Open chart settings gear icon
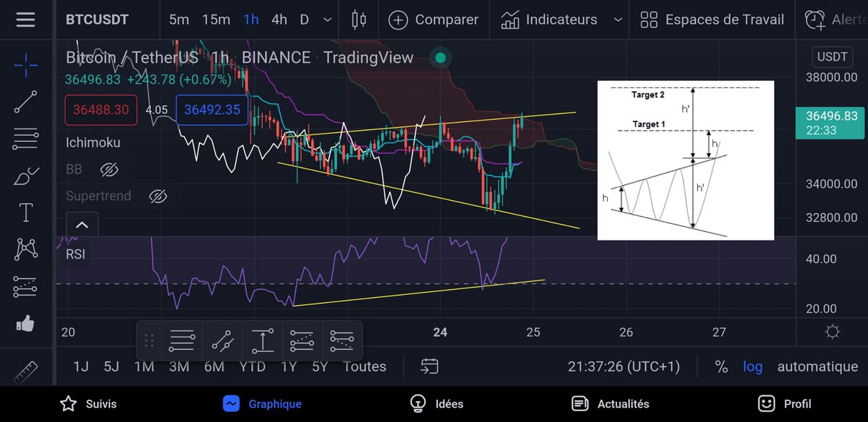The height and width of the screenshot is (422, 868). click(x=833, y=332)
